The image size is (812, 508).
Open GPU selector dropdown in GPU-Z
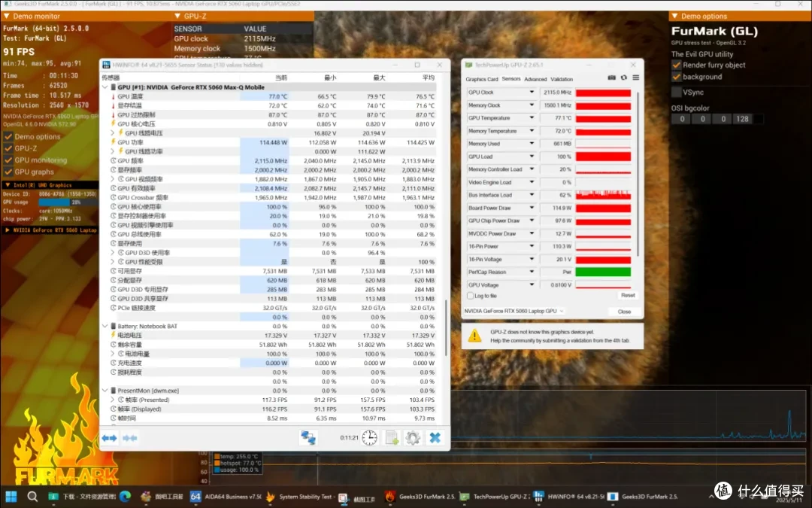click(514, 311)
